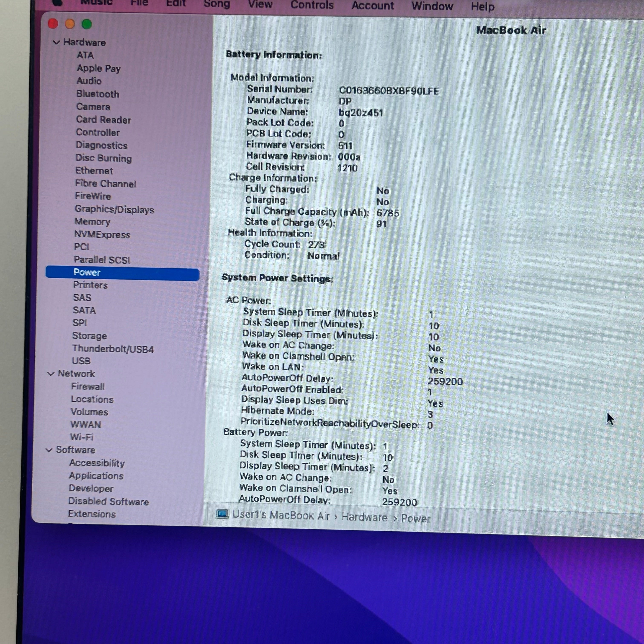Select Firewall under Network
644x644 pixels.
pyautogui.click(x=88, y=387)
